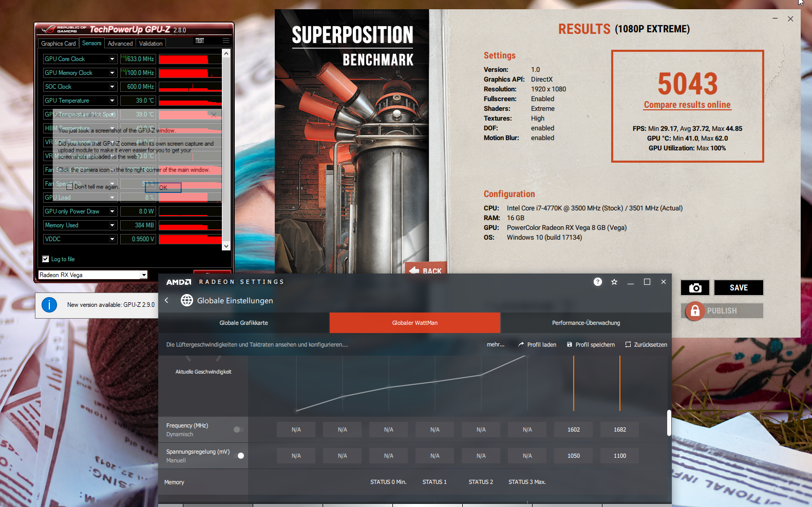Click the lock icon beside Publish
The height and width of the screenshot is (507, 812).
(x=695, y=311)
